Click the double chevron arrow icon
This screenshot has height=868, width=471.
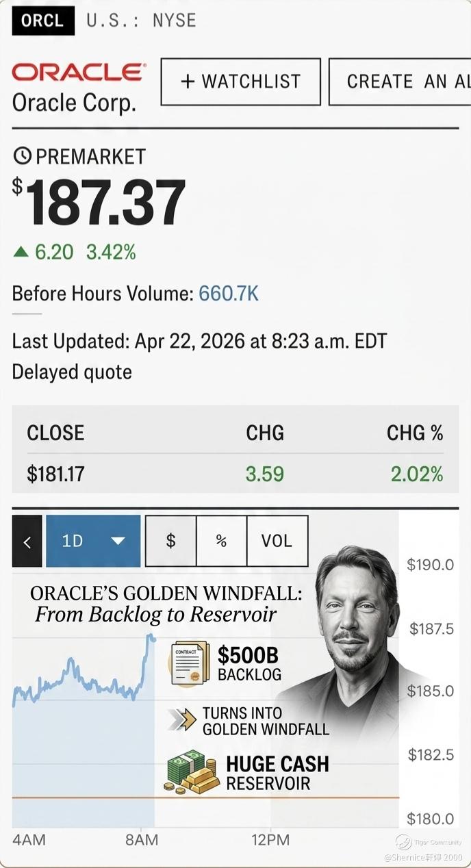tap(181, 719)
